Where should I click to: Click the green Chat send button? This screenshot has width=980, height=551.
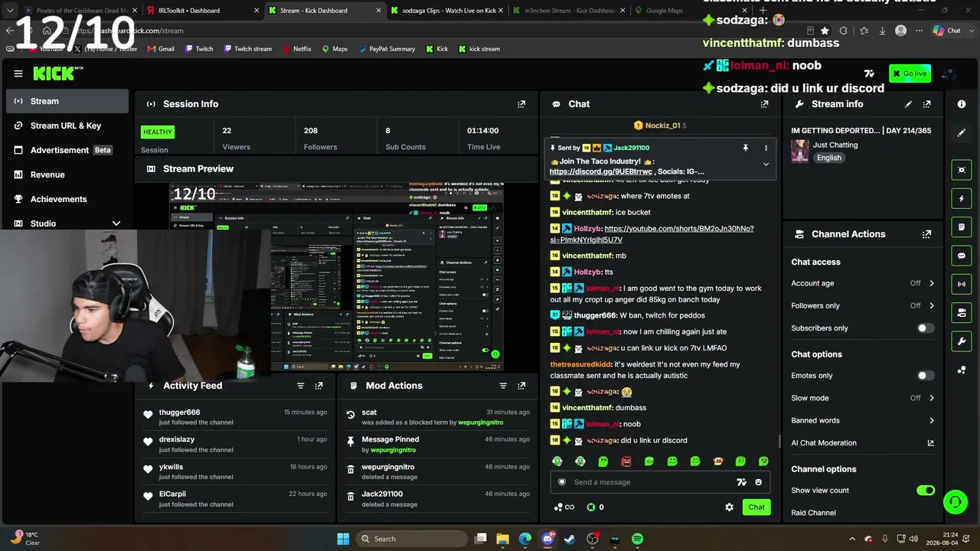(x=756, y=507)
